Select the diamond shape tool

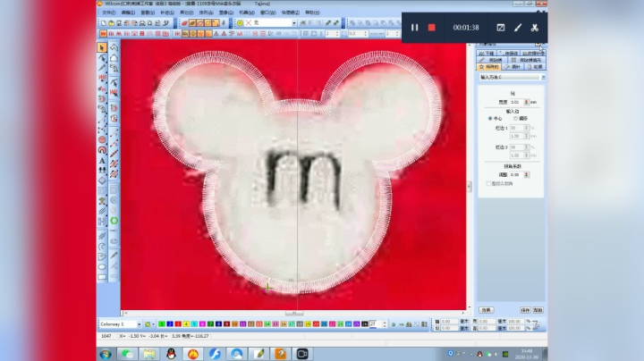102,180
